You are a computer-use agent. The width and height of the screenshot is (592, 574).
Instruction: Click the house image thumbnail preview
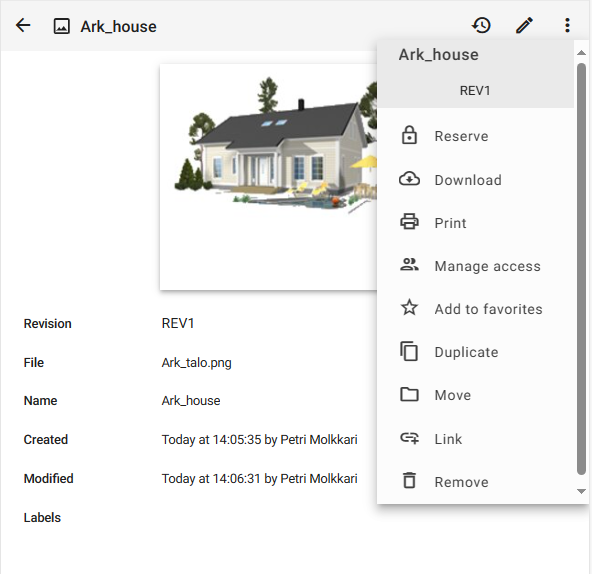click(x=268, y=177)
